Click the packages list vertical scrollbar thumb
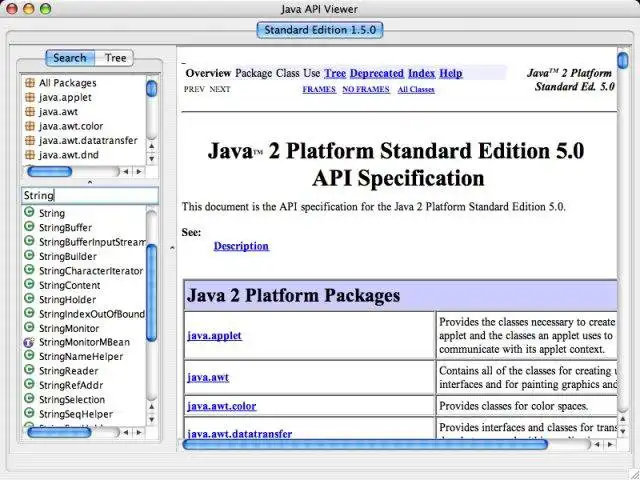 point(152,89)
